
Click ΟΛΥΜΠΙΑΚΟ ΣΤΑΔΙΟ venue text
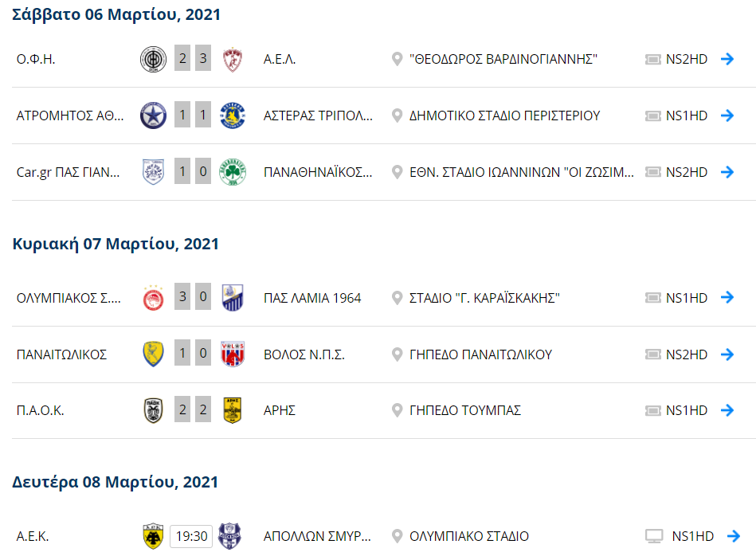point(468,536)
